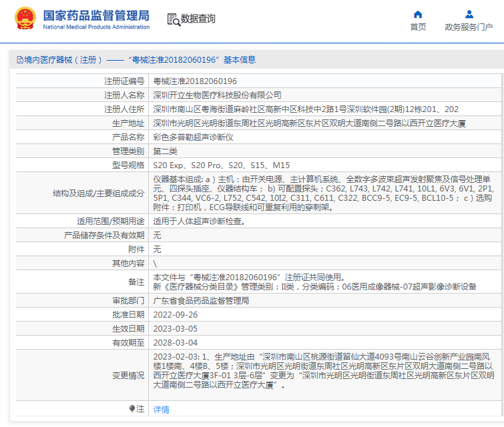Click the national emblem logo

[x=25, y=18]
